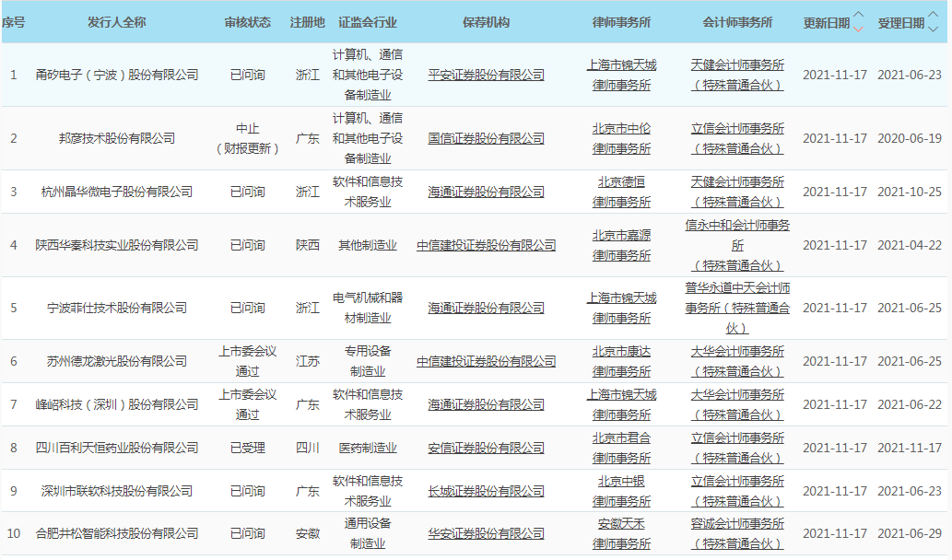Open 信永中和会计师事务所 accounting firm link
The width and height of the screenshot is (952, 560).
point(737,236)
